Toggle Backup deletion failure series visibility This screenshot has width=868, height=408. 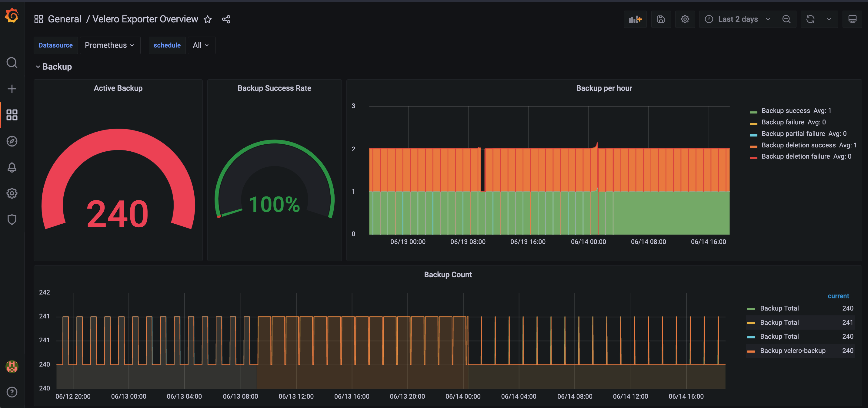pos(795,156)
